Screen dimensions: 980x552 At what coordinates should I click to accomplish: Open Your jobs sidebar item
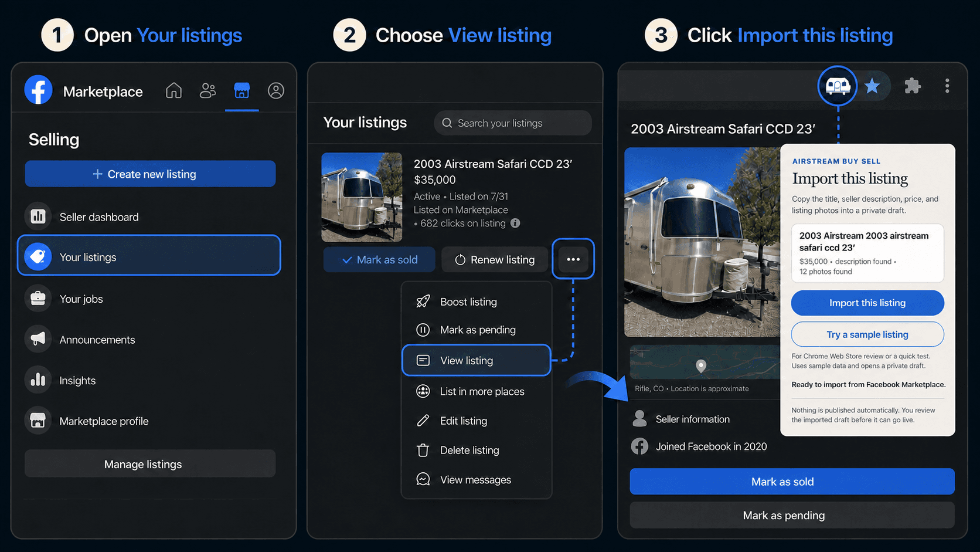149,299
